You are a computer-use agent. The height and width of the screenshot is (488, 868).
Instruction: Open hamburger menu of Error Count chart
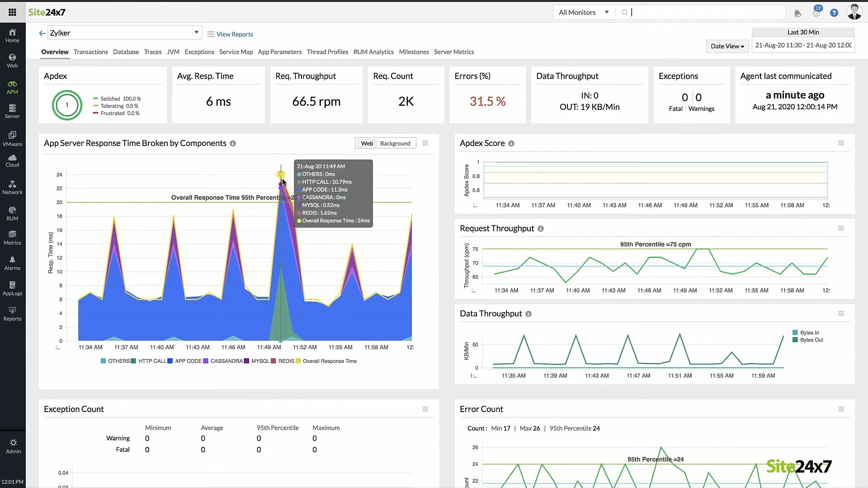point(841,409)
